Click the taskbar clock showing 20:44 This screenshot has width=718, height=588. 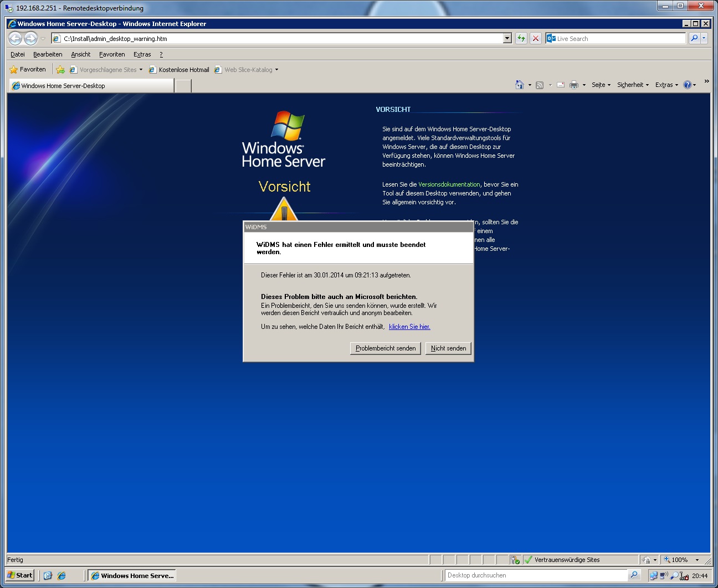tap(700, 576)
